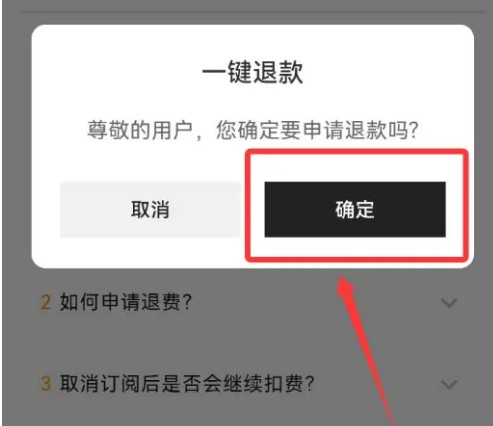This screenshot has width=493, height=426.
Task: Select the orange number 2 label
Action: 46,303
